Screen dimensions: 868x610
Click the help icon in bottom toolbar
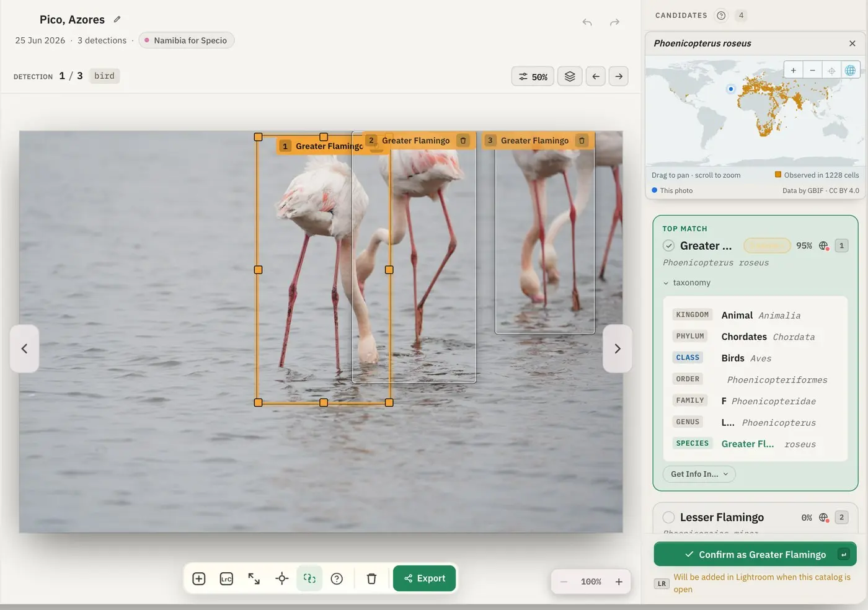(337, 578)
